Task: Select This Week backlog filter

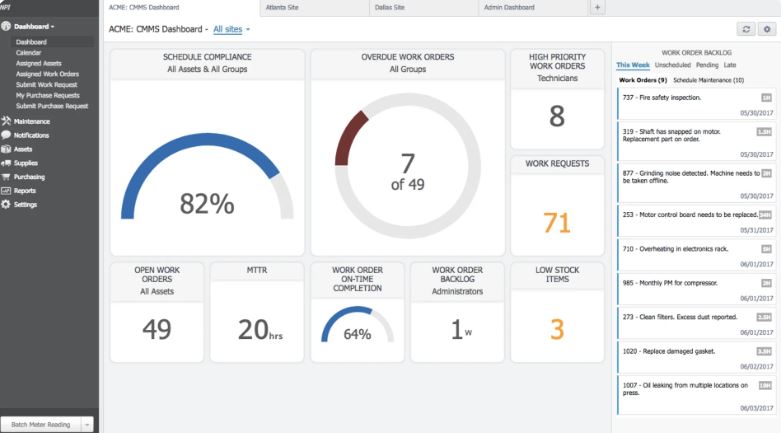Action: 633,65
